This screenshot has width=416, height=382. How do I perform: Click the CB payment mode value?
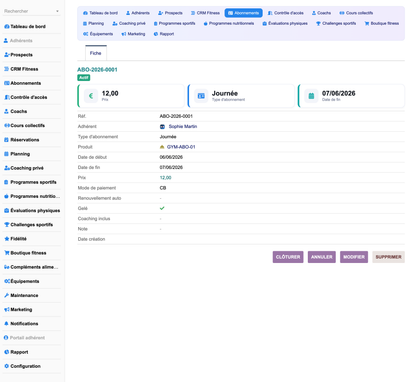pos(163,188)
